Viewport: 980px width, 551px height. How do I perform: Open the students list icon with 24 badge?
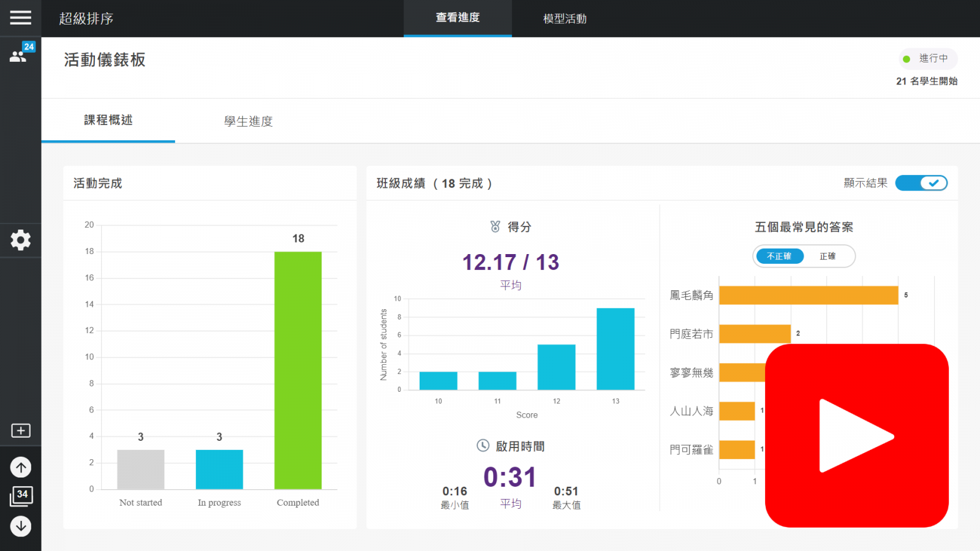coord(19,55)
